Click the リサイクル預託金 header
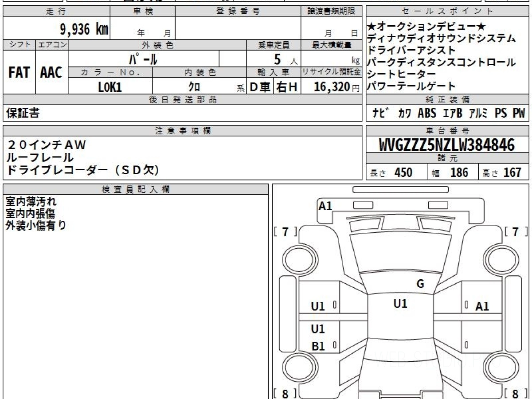Image resolution: width=532 pixels, height=399 pixels. click(x=332, y=72)
